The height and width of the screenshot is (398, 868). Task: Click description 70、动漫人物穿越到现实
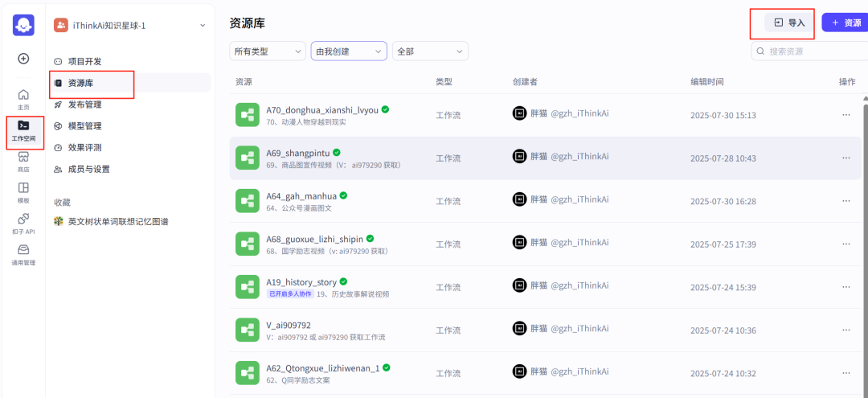(306, 121)
